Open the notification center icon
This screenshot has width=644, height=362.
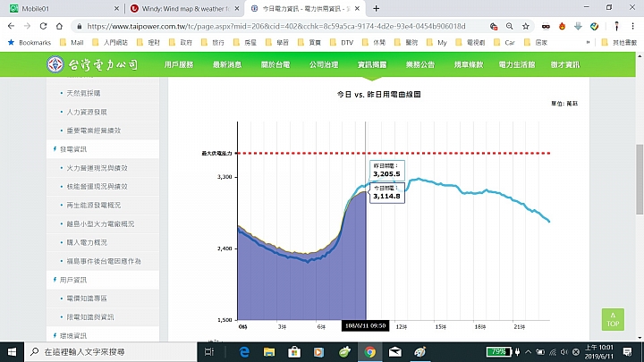(627, 352)
